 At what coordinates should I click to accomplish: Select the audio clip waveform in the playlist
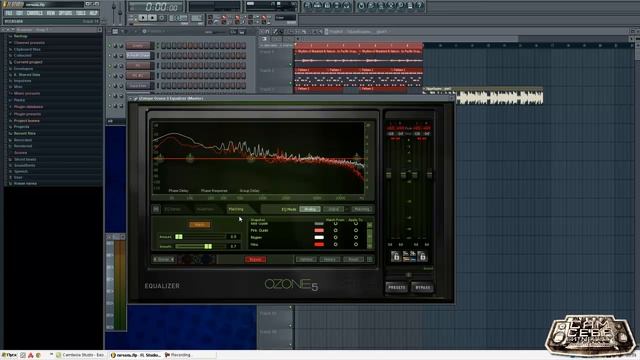click(484, 98)
